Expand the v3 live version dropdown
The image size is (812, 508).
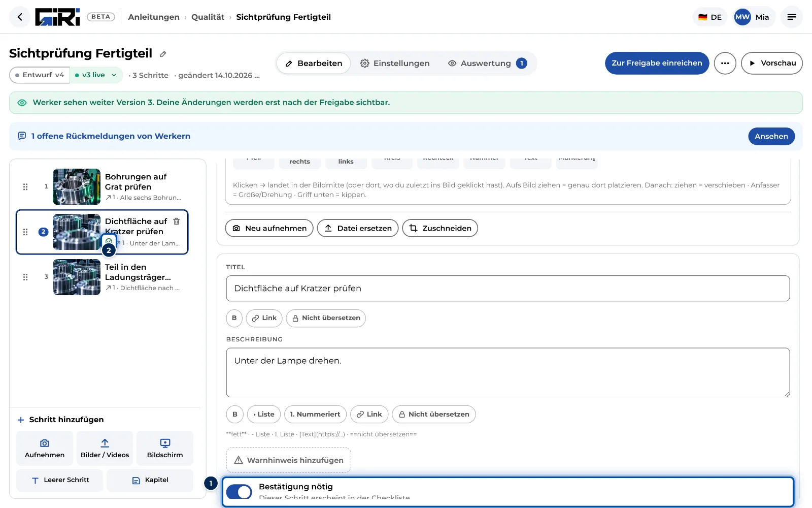(96, 75)
